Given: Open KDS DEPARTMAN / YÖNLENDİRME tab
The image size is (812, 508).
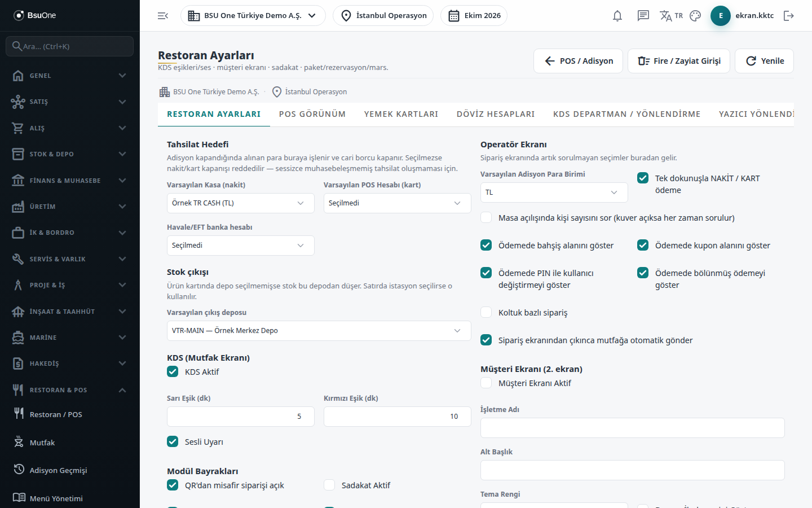Looking at the screenshot, I should coord(627,114).
